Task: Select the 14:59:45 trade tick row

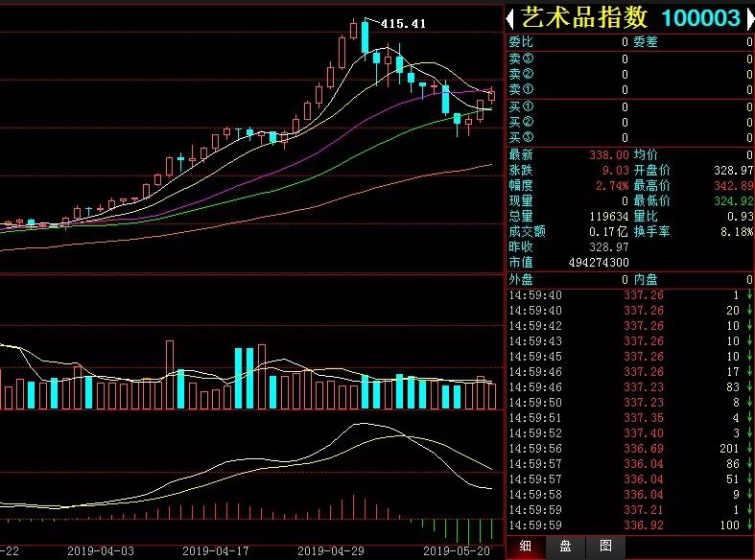Action: (630, 357)
